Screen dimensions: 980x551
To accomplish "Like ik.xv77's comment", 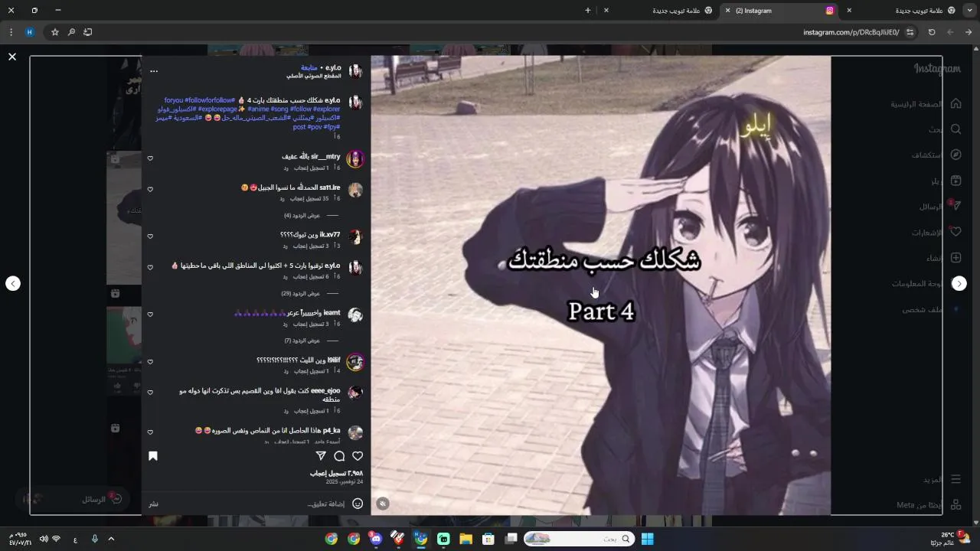I will pyautogui.click(x=150, y=236).
